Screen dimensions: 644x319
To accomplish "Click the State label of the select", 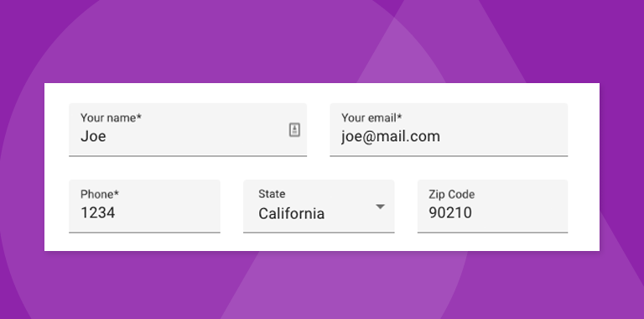I will point(272,194).
